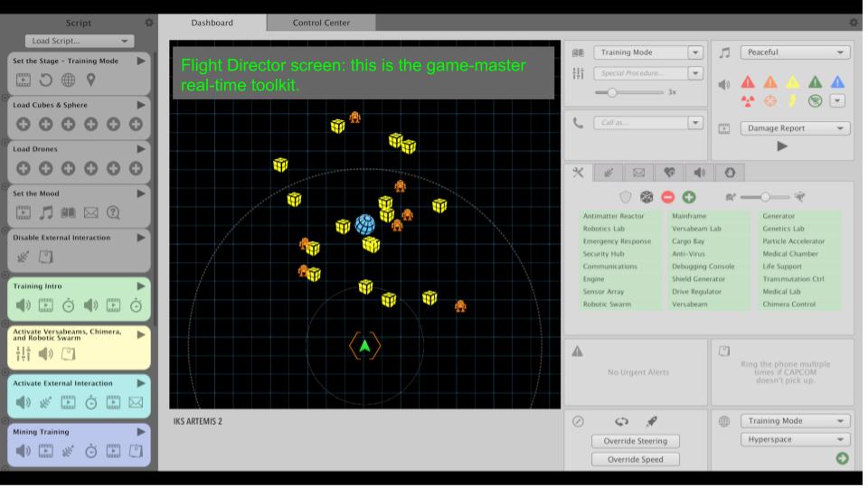Click the Override Speed button

point(636,460)
